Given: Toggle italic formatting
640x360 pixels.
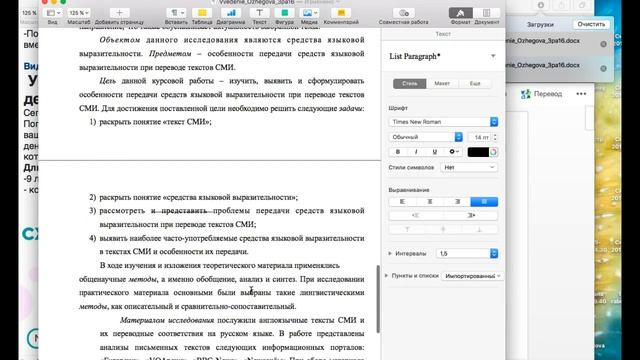Looking at the screenshot, I should (x=416, y=152).
